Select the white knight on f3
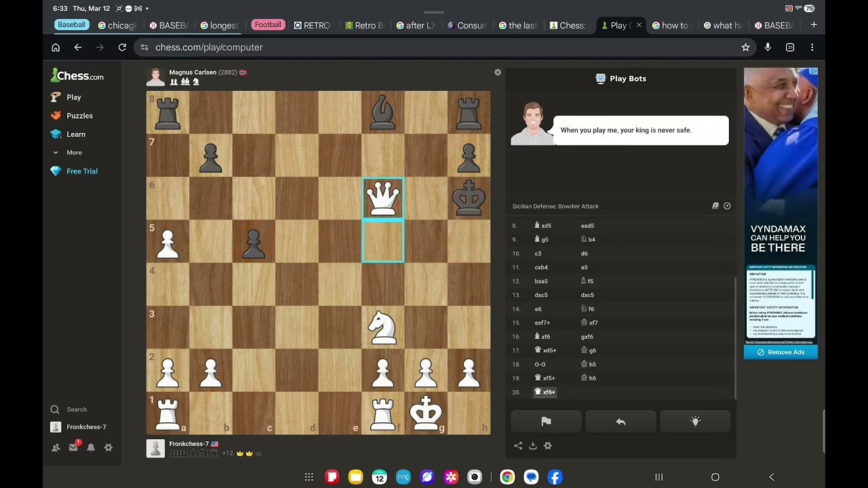This screenshot has height=488, width=868. pyautogui.click(x=383, y=327)
